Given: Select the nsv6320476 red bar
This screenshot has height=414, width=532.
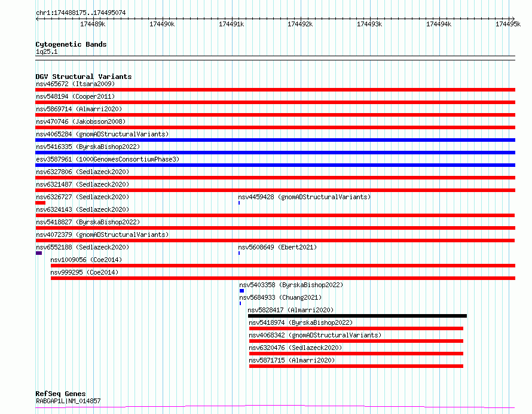Looking at the screenshot, I should (x=356, y=354).
